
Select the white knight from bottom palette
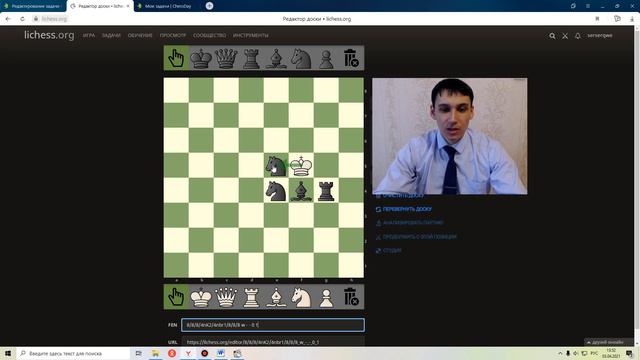pyautogui.click(x=301, y=297)
